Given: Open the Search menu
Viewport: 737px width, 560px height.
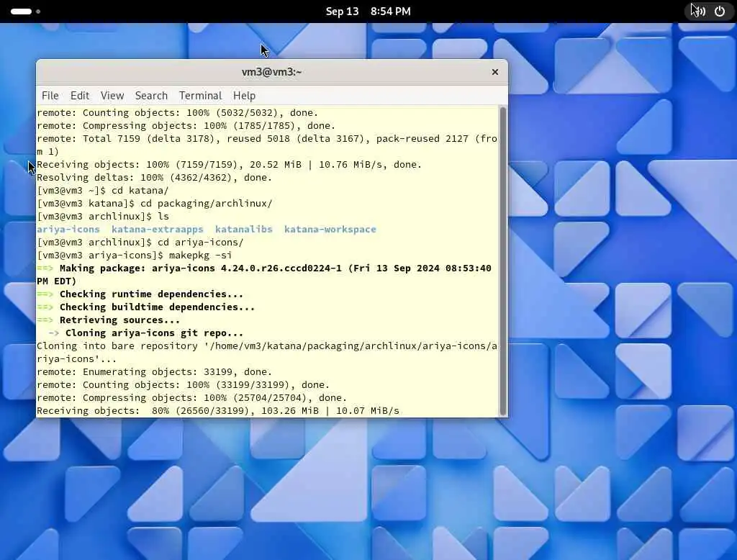Looking at the screenshot, I should click(x=151, y=96).
